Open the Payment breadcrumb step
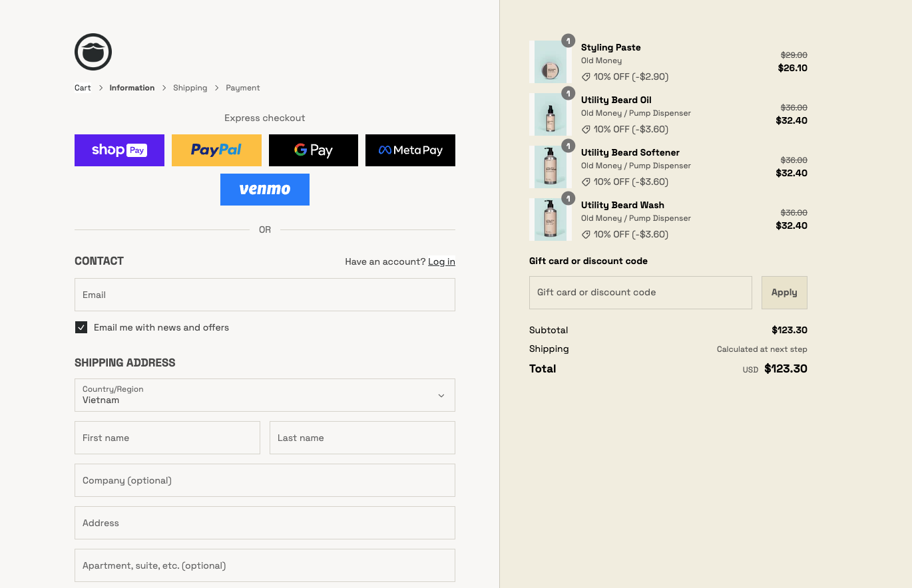 click(x=243, y=88)
